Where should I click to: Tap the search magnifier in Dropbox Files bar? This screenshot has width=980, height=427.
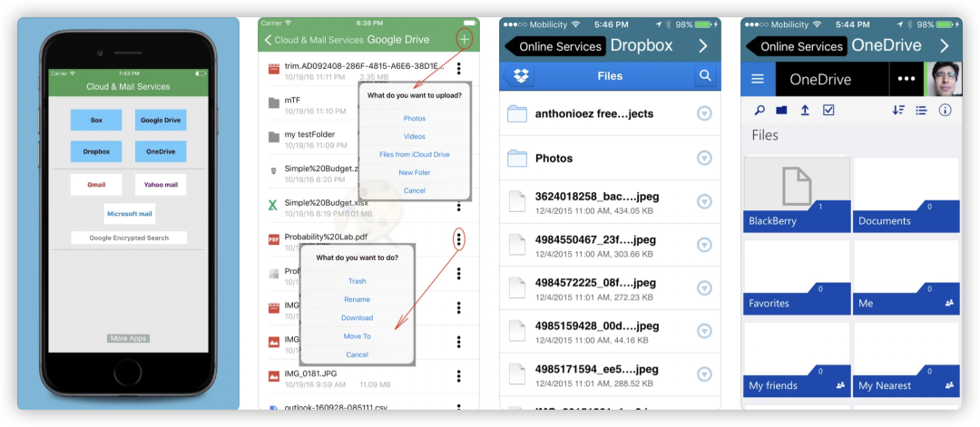click(705, 76)
